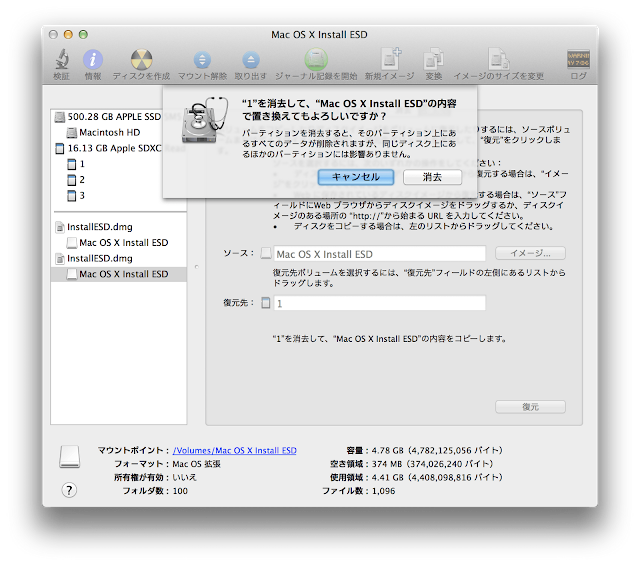Screen dimensions: 640x566
Task: Click the Burn disc (ディスクを作成) icon
Action: pos(141,60)
